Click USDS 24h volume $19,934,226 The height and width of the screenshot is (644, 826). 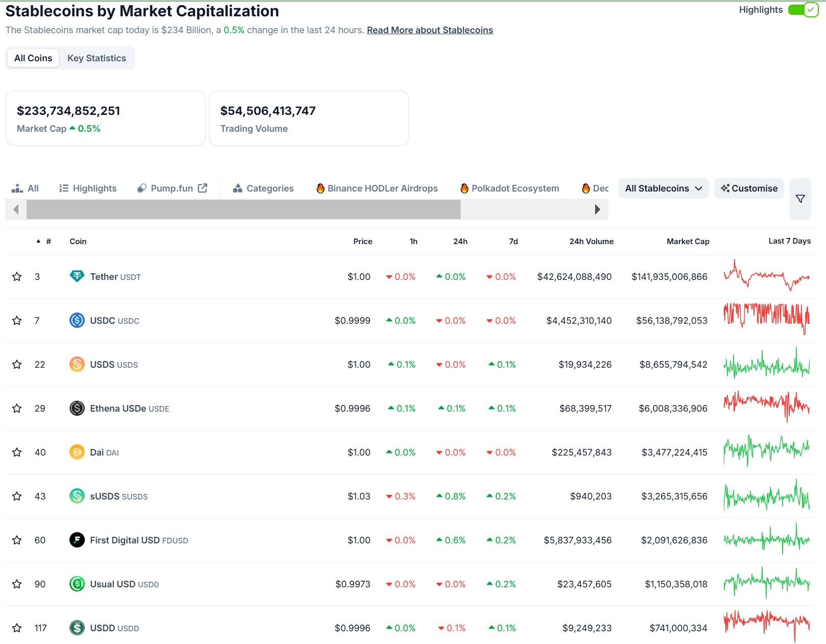585,365
